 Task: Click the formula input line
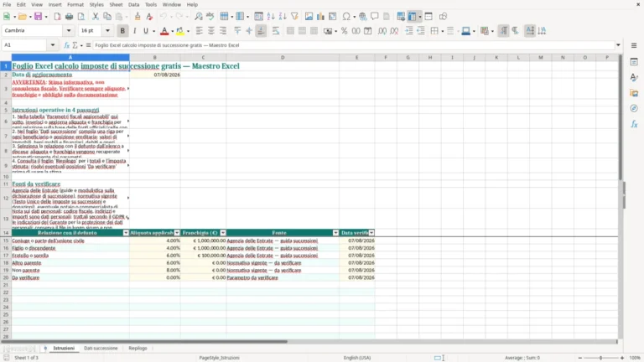[353, 45]
